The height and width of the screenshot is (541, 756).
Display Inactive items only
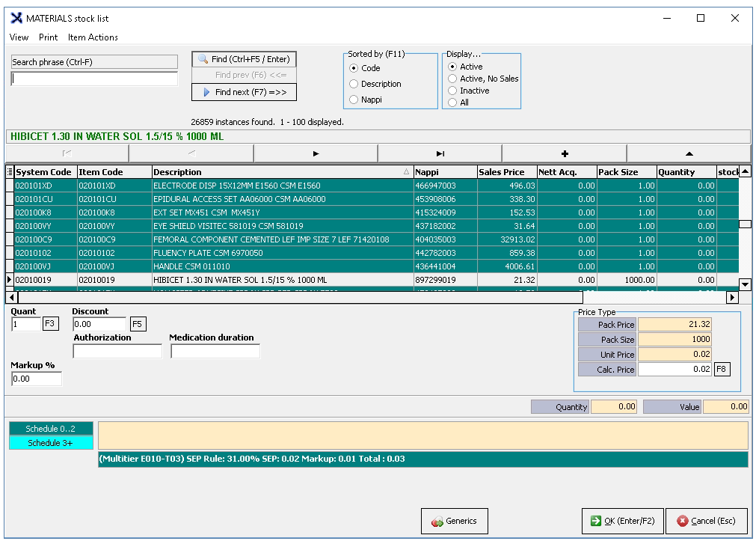click(x=452, y=91)
